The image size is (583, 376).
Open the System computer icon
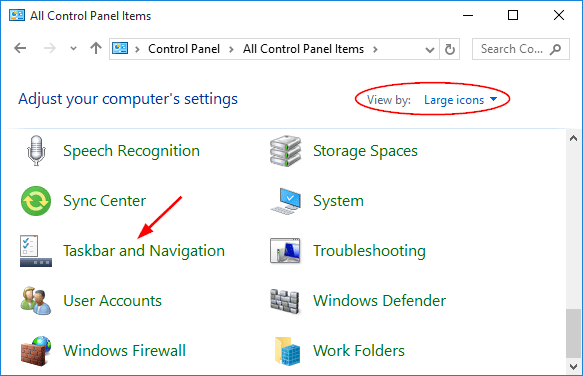click(x=286, y=201)
